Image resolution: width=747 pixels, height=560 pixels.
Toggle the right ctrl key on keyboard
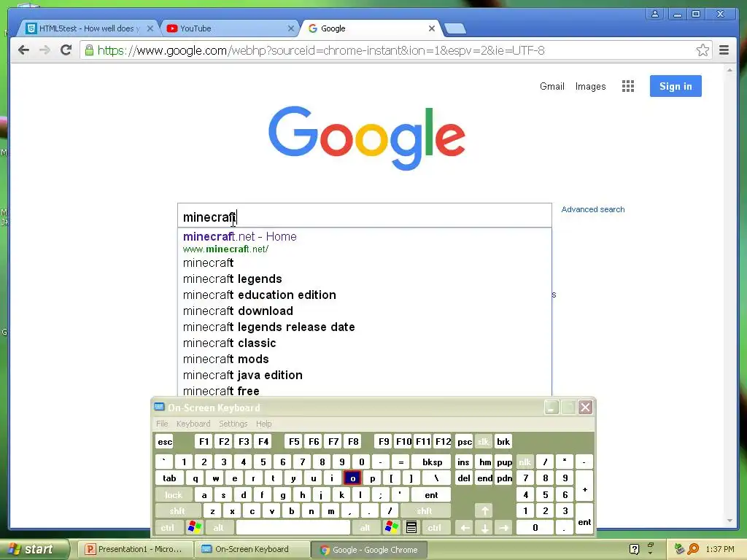(435, 527)
